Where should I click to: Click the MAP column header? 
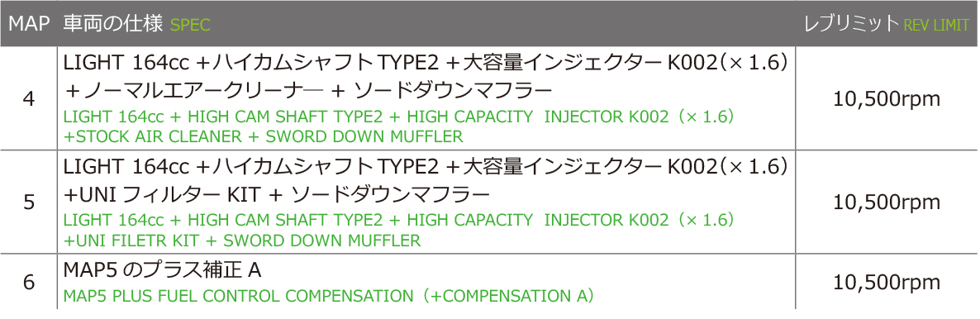[28, 24]
